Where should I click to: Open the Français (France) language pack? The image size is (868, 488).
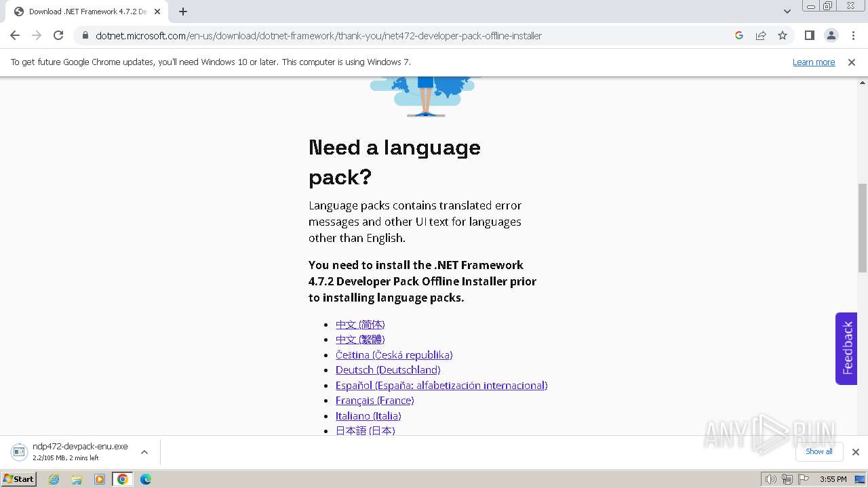click(x=375, y=401)
